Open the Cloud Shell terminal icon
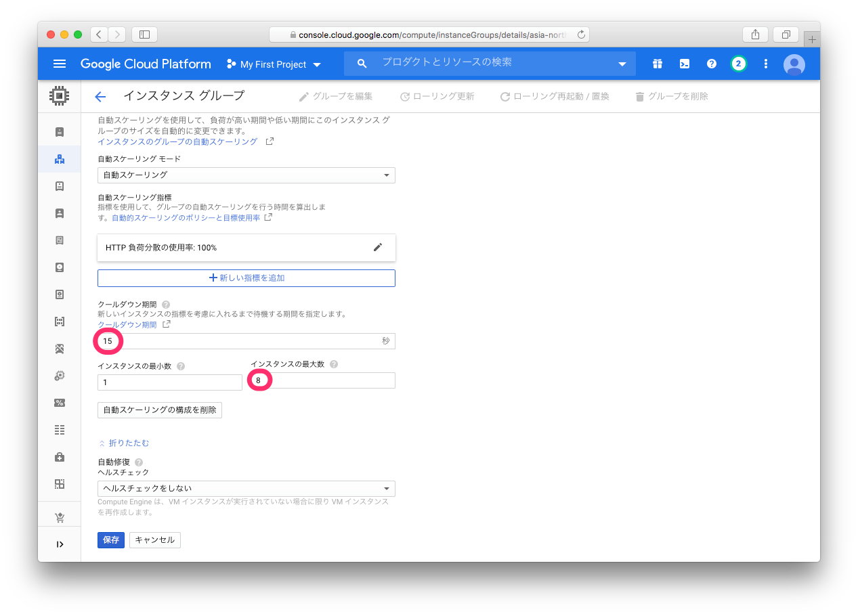 pyautogui.click(x=685, y=64)
